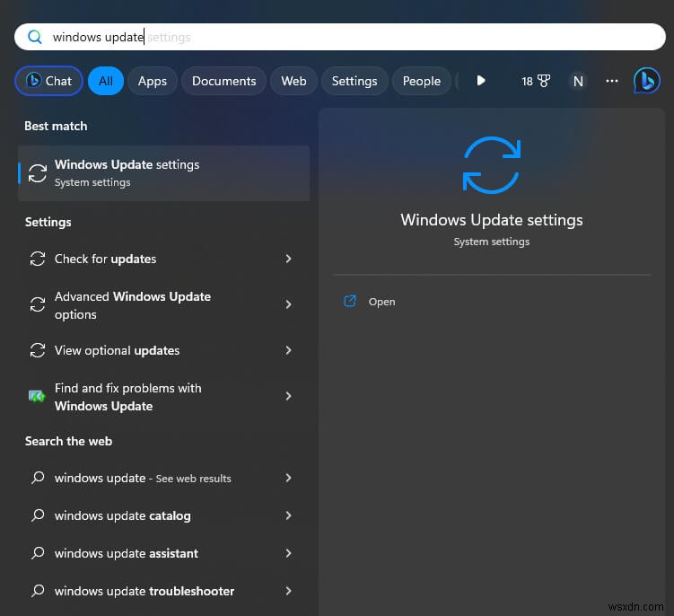674x616 pixels.
Task: Click the large Windows Update icon in preview pane
Action: pyautogui.click(x=492, y=164)
